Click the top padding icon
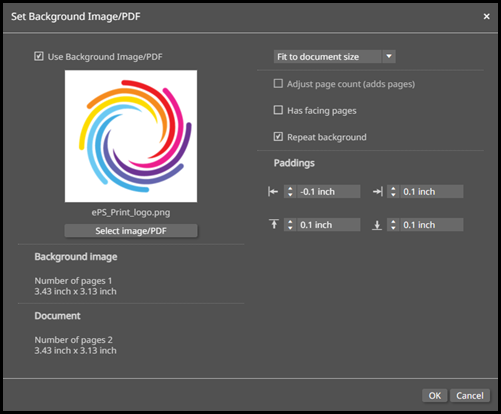This screenshot has height=414, width=501. (x=274, y=225)
